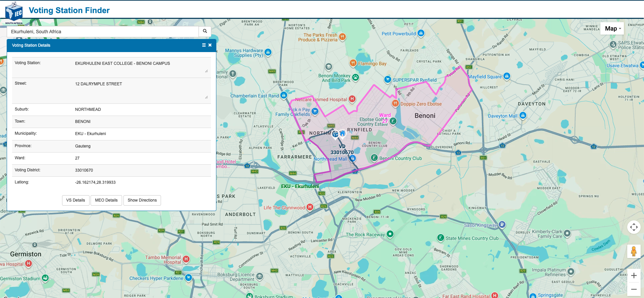The height and width of the screenshot is (298, 644).
Task: Click the Netcare Linmed Hospital marker
Action: [352, 99]
